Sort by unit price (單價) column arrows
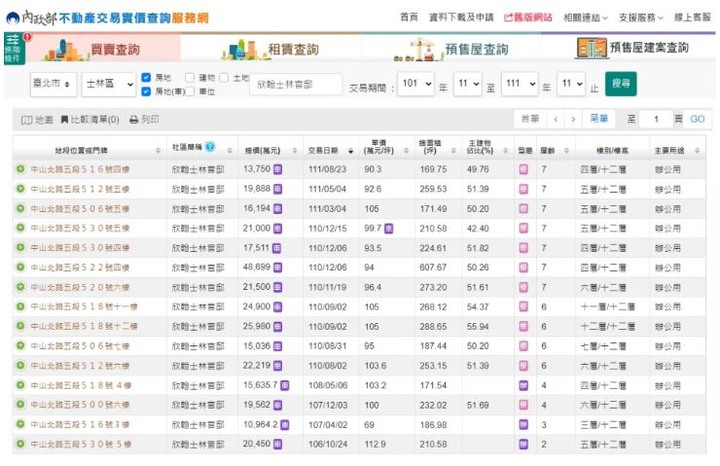 [x=406, y=151]
